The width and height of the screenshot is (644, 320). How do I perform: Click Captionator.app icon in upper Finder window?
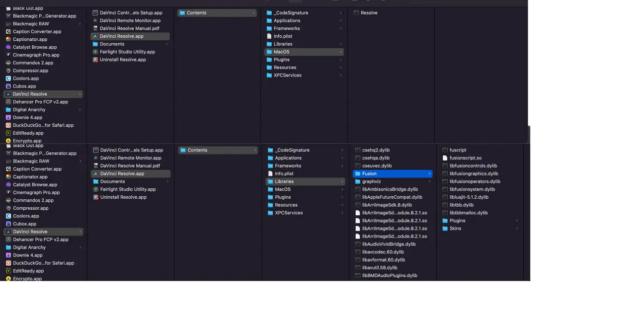[8, 39]
